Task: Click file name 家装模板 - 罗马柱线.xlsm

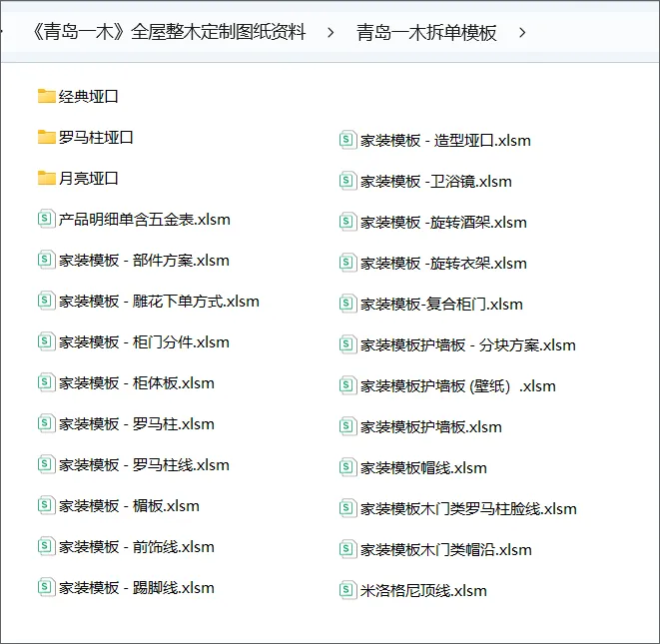Action: [x=144, y=465]
